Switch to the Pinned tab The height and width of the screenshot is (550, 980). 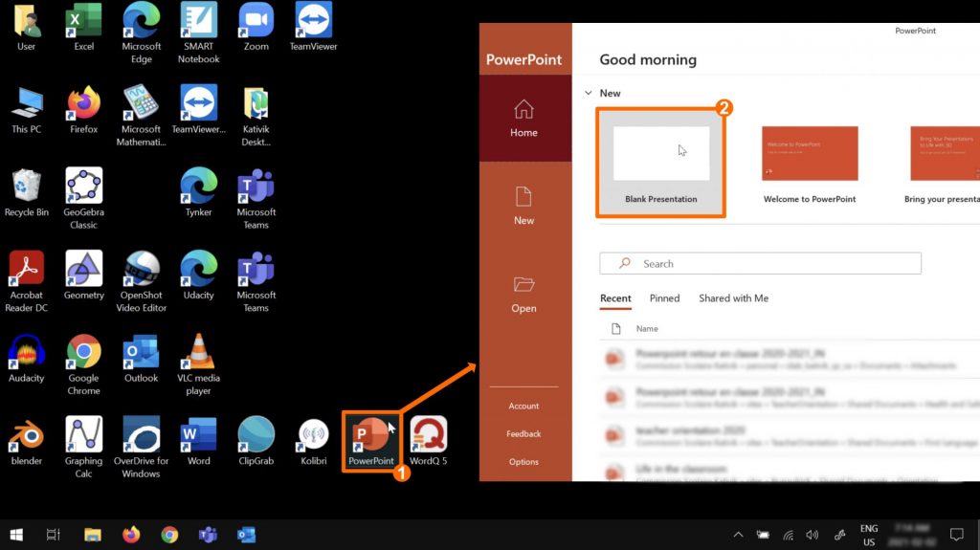[664, 298]
